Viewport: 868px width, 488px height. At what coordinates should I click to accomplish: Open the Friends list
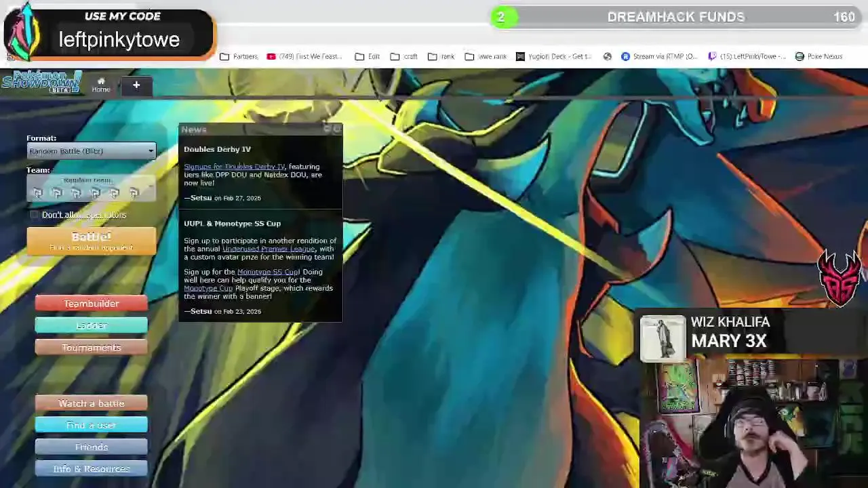click(x=92, y=447)
